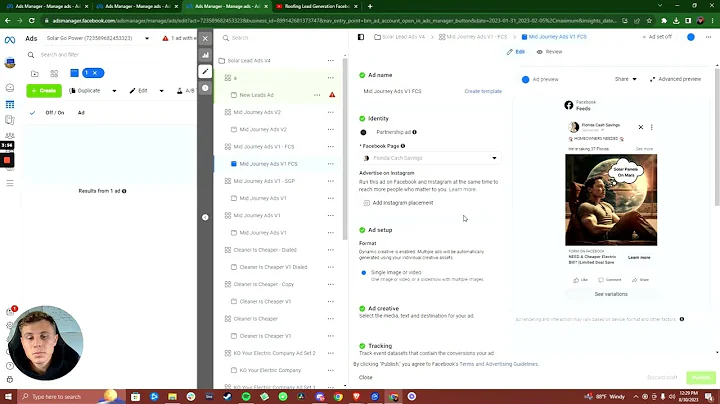Click the Facebook Page info icon
This screenshot has width=720, height=404.
403,146
